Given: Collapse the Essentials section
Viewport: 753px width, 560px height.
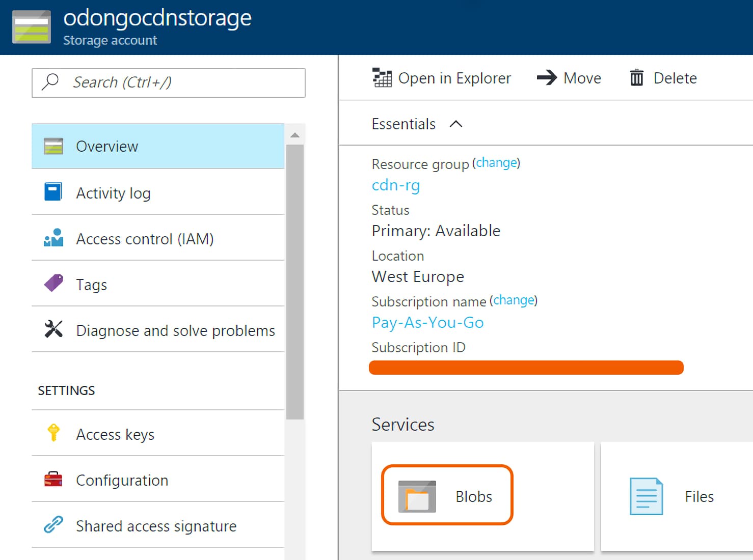Looking at the screenshot, I should coord(456,124).
